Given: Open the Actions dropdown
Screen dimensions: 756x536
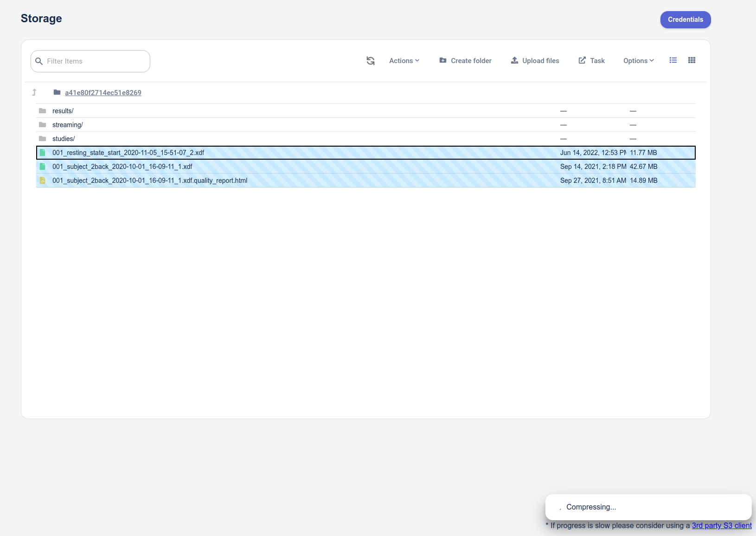Looking at the screenshot, I should point(404,61).
